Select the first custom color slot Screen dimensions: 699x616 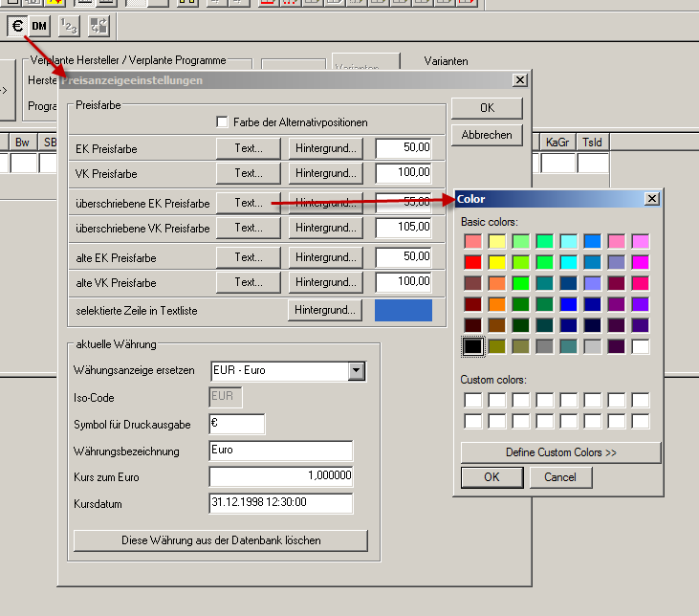[472, 400]
